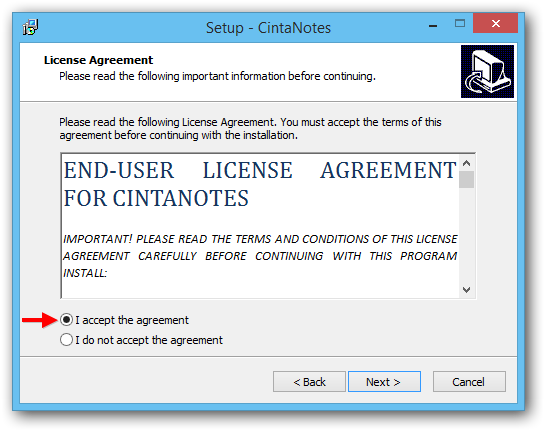Image resolution: width=545 pixels, height=431 pixels.
Task: Minimize the Setup window
Action: click(433, 25)
